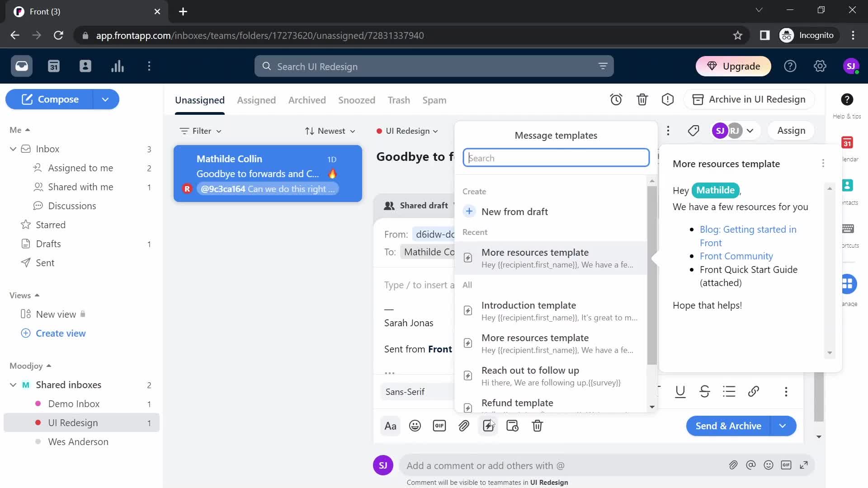Focus the message templates Search field

556,158
